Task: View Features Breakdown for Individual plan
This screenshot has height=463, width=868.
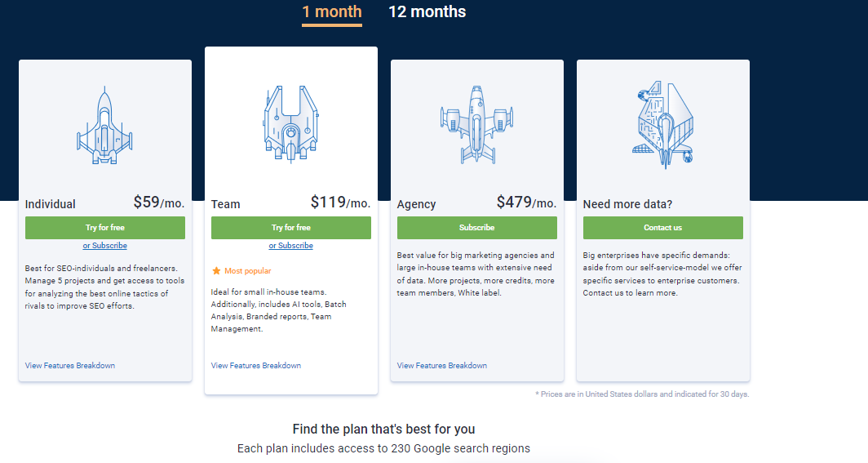Action: click(70, 366)
